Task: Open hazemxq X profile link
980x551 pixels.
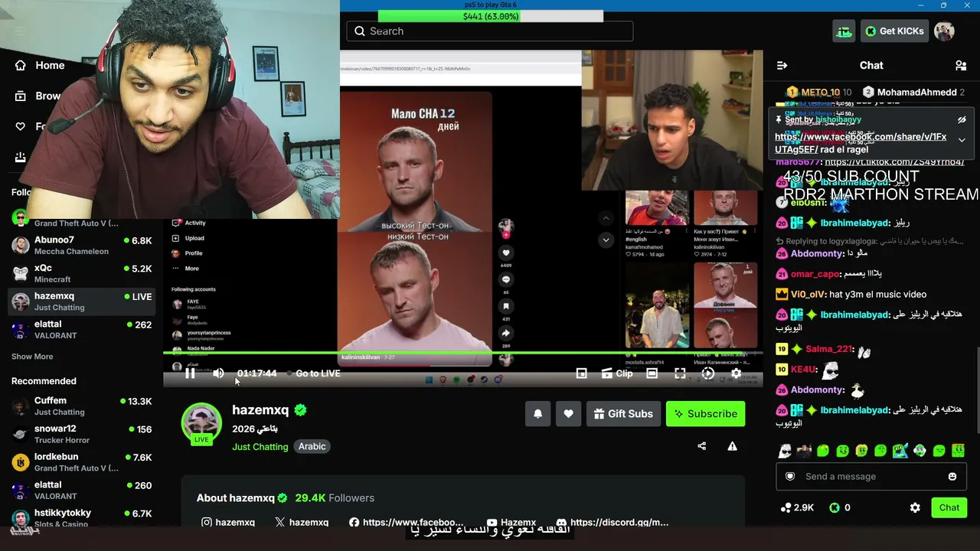Action: click(x=302, y=523)
